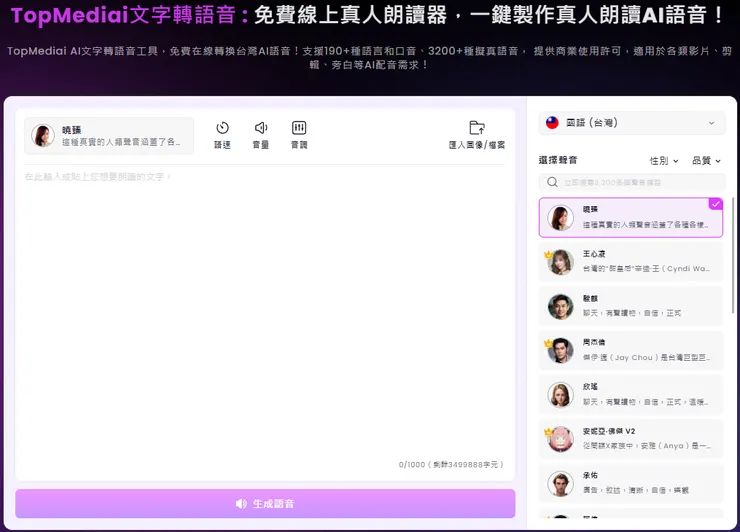Select the 承佑 voice card
The image size is (740, 532).
coord(631,483)
